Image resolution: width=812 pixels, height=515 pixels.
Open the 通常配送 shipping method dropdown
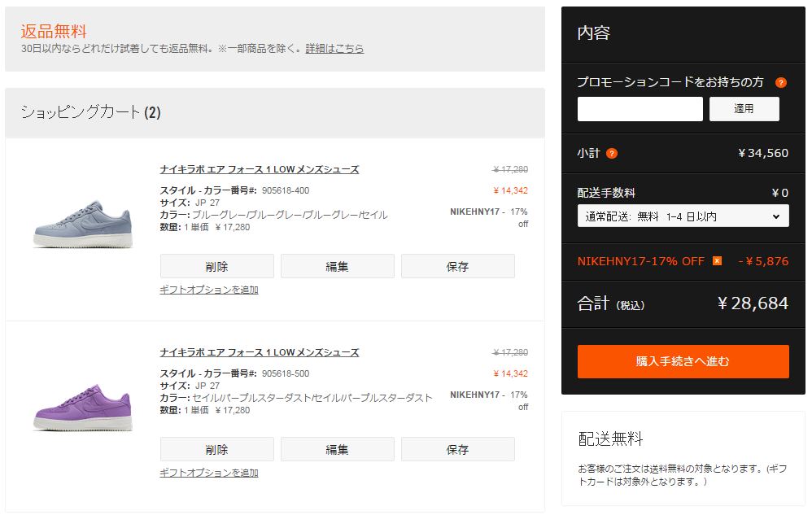(683, 216)
